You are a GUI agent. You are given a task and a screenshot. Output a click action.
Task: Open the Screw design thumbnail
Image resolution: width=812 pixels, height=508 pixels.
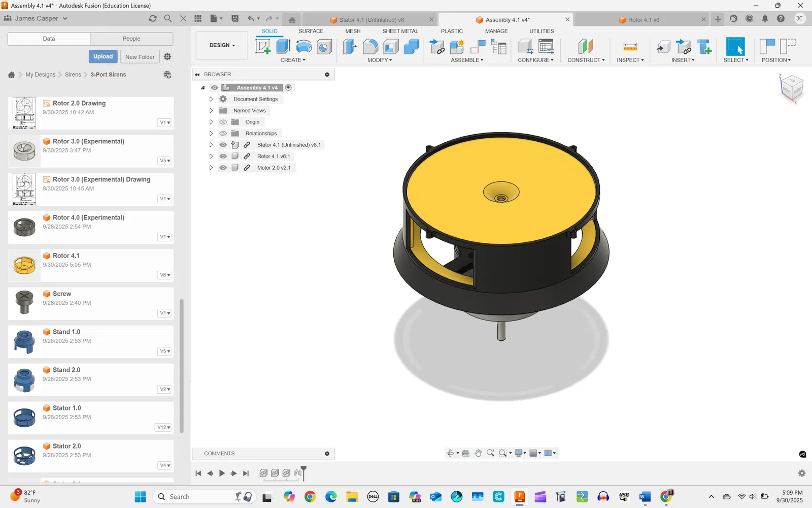tap(24, 303)
